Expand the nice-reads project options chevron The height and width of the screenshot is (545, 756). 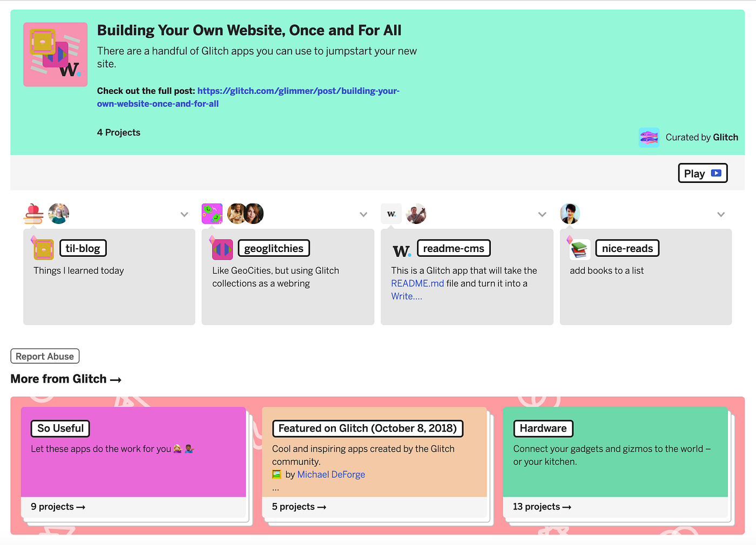[721, 214]
